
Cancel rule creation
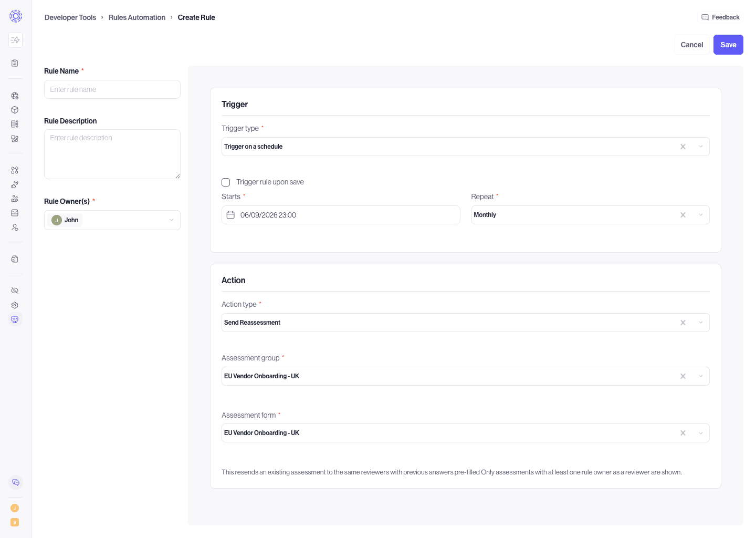692,45
